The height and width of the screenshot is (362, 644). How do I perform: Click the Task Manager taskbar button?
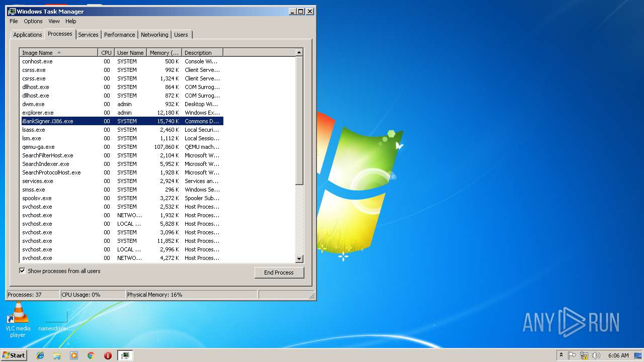click(125, 355)
